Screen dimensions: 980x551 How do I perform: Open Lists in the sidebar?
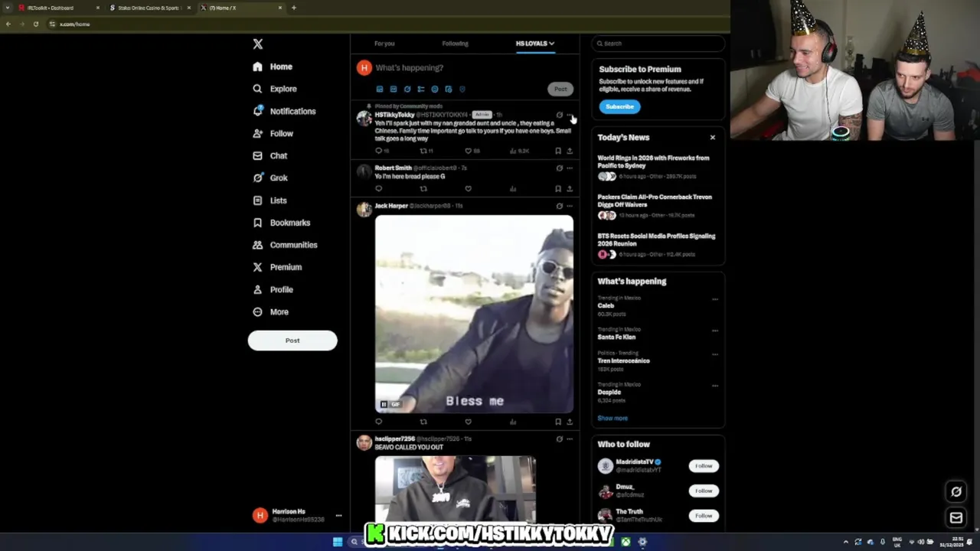coord(269,201)
